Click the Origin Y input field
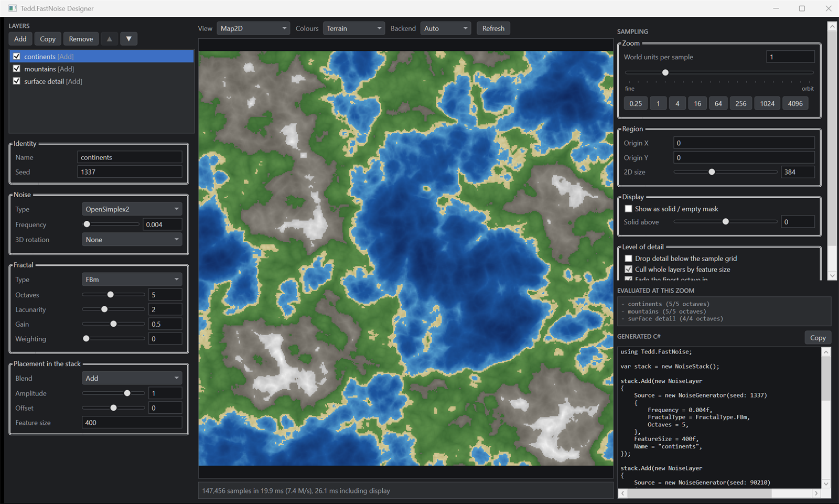 [x=744, y=158]
